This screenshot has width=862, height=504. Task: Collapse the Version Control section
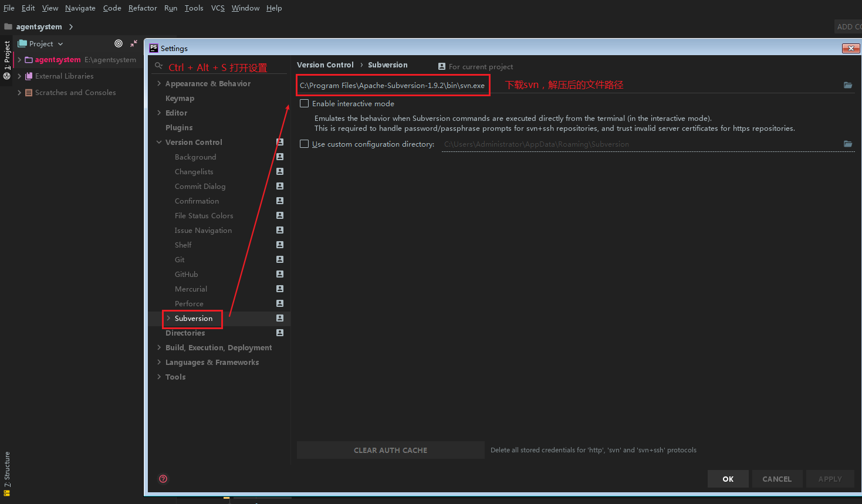(x=158, y=142)
